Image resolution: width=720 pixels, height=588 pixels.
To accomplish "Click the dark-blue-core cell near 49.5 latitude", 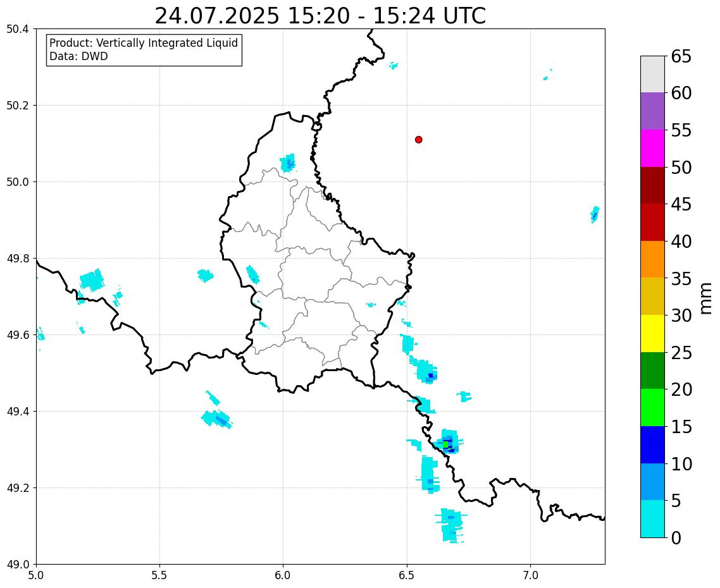I will click(x=426, y=371).
